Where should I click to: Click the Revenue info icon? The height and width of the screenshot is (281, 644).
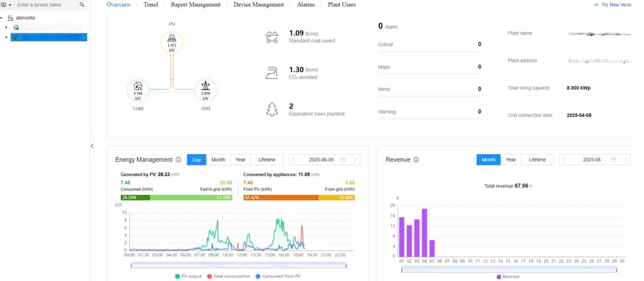pyautogui.click(x=416, y=160)
